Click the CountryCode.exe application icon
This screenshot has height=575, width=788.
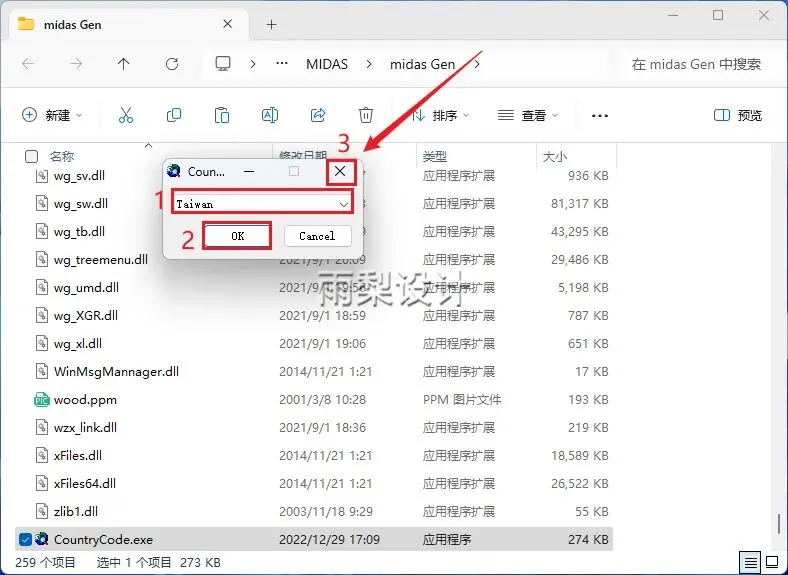tap(42, 539)
